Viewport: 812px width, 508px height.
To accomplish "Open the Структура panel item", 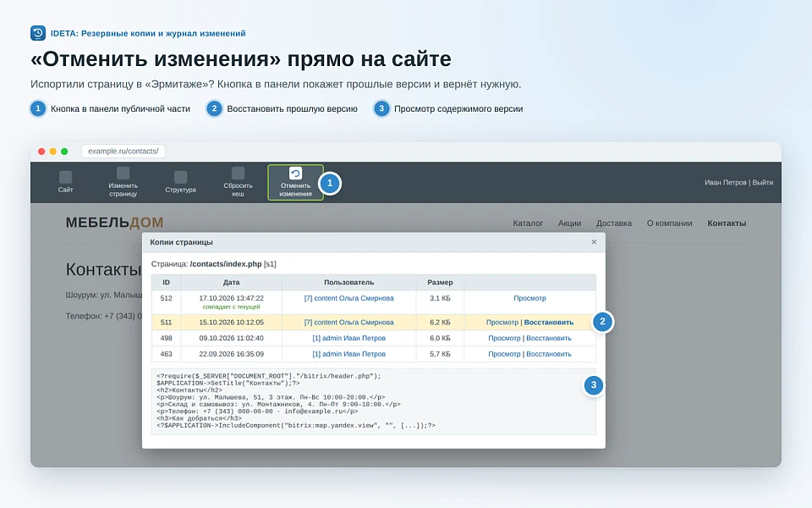I will [180, 182].
